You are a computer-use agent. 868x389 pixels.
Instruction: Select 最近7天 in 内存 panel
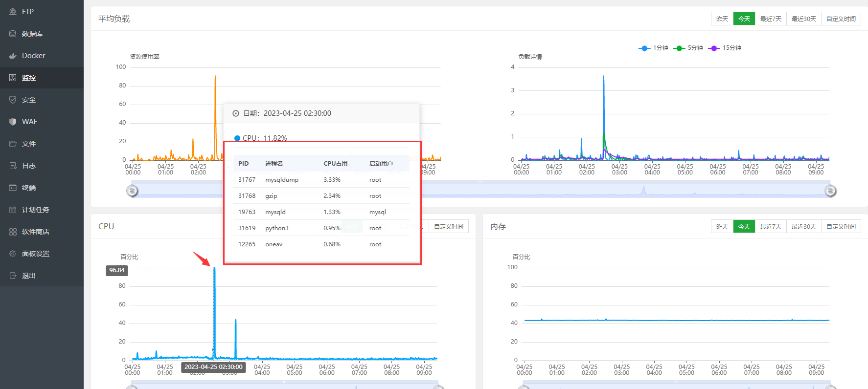point(771,226)
